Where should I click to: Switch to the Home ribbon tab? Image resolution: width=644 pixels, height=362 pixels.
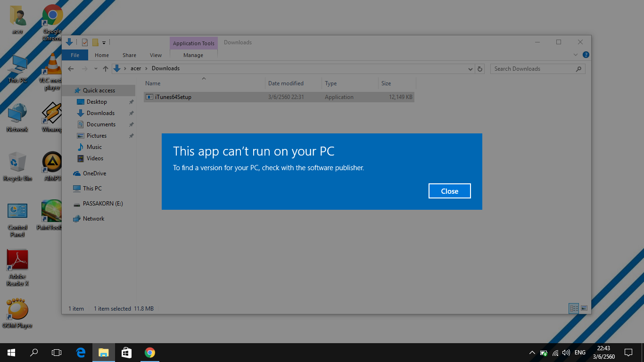(x=102, y=55)
